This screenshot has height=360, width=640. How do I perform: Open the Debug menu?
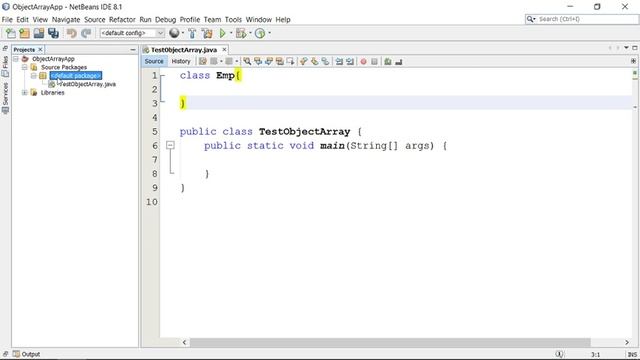point(165,20)
